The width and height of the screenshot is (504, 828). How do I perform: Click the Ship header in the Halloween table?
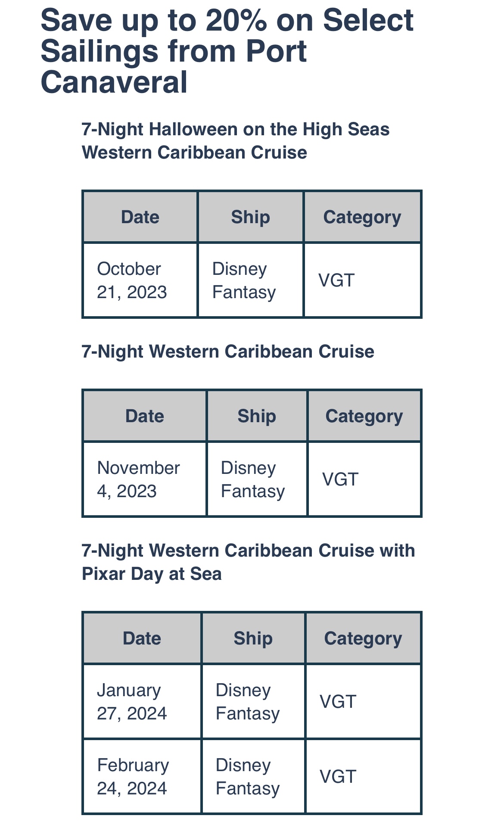pyautogui.click(x=250, y=217)
